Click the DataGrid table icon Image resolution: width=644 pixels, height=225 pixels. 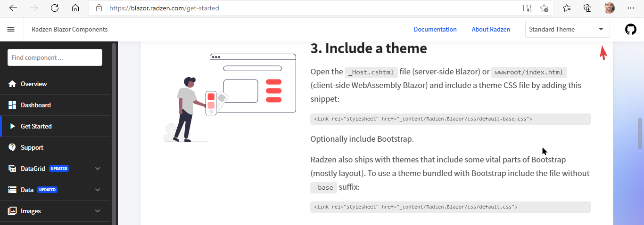coord(12,169)
